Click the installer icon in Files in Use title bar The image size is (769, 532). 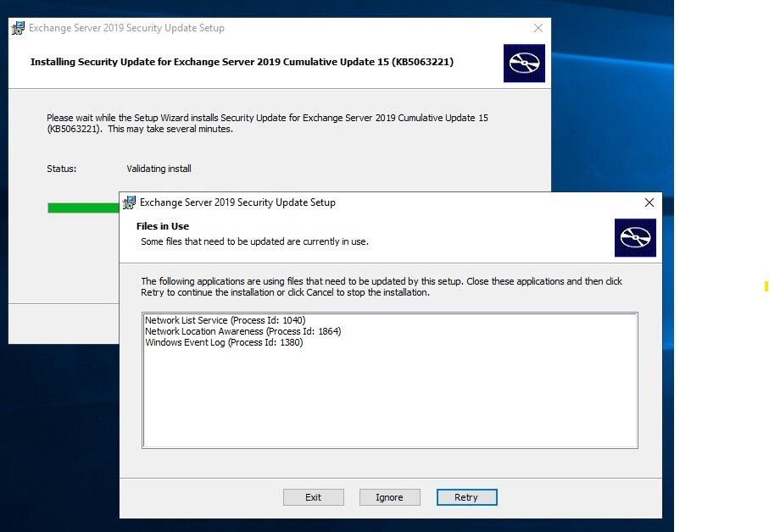point(129,202)
